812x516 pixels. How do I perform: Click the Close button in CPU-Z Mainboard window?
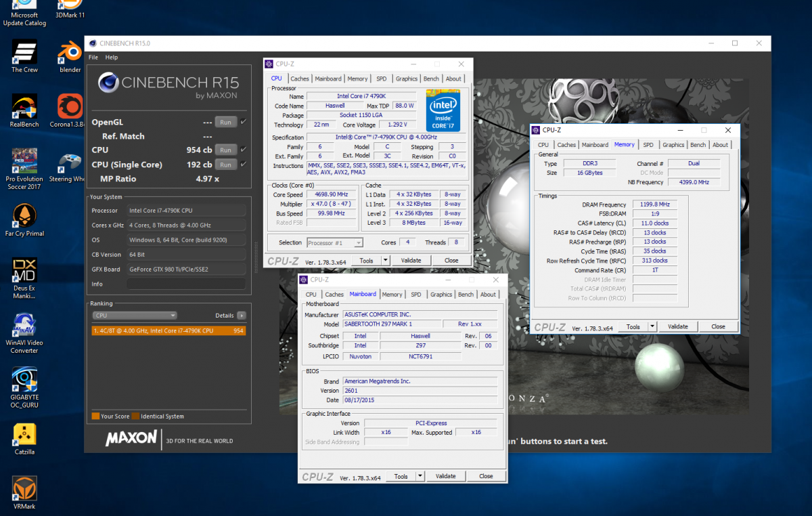tap(486, 476)
